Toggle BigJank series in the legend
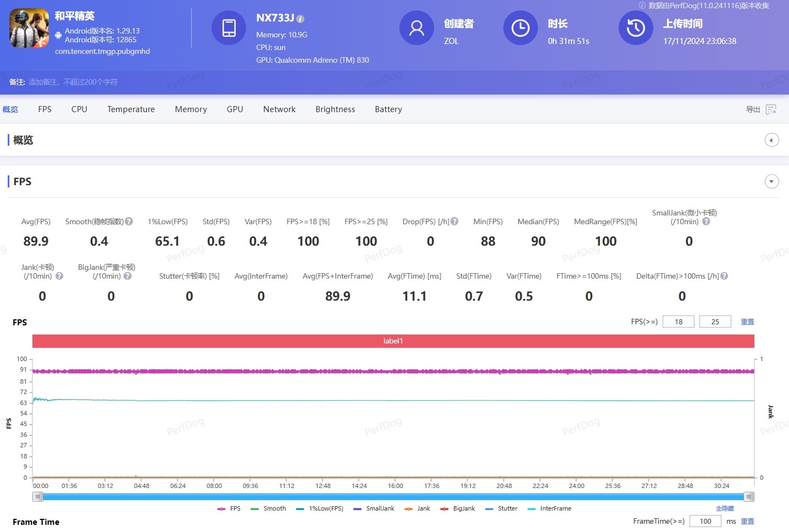The width and height of the screenshot is (789, 532). click(x=458, y=508)
